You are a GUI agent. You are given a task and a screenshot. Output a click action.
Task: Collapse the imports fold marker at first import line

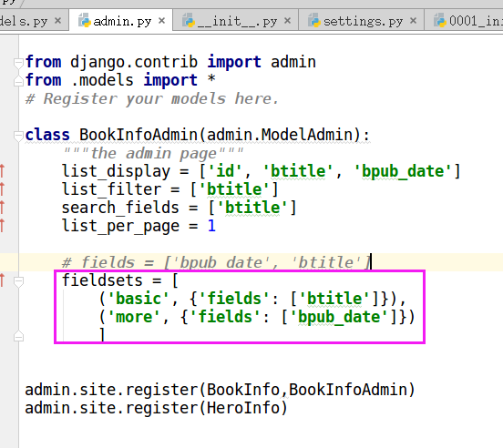18,63
